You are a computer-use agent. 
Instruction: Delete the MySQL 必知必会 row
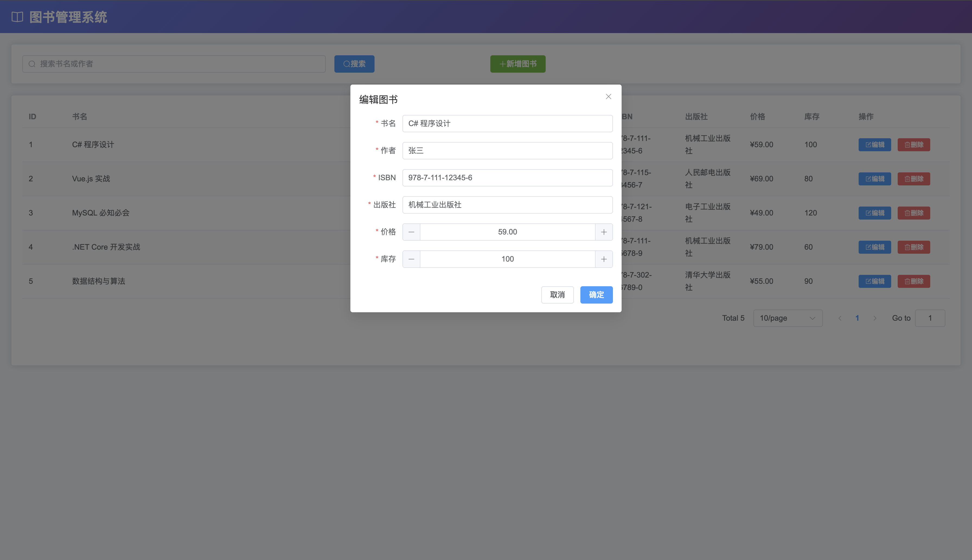913,213
